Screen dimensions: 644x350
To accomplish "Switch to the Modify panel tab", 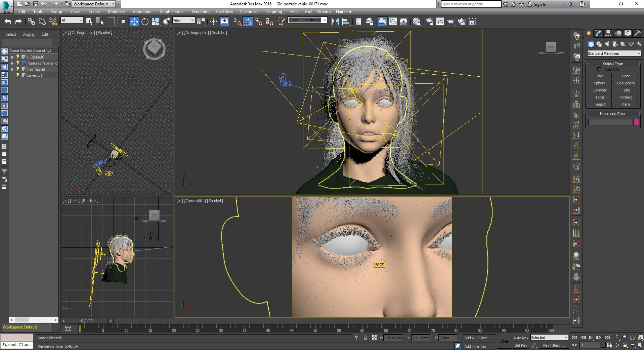I will tap(598, 33).
